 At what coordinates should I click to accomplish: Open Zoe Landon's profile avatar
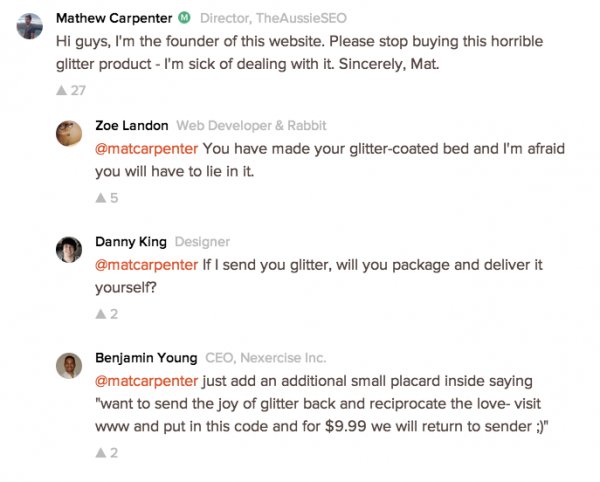[69, 134]
